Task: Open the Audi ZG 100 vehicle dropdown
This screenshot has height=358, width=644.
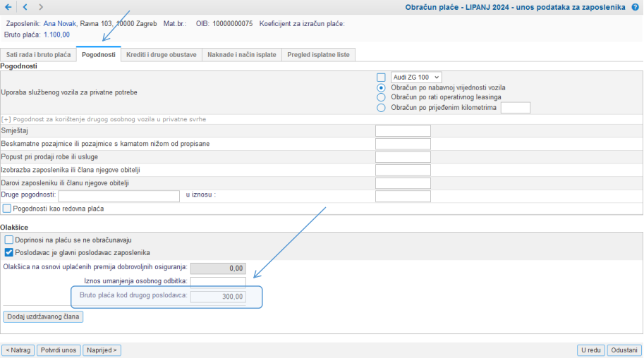Action: (x=416, y=78)
